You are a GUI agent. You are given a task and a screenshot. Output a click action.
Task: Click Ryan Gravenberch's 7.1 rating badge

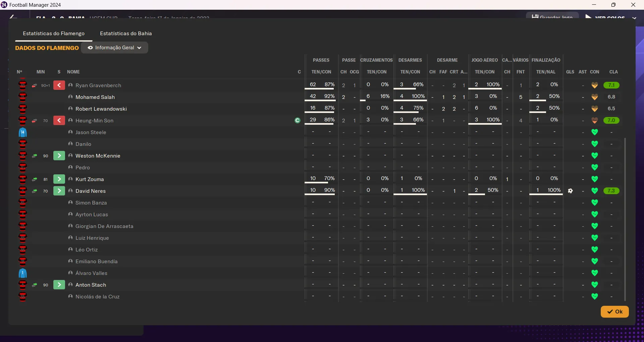(611, 85)
